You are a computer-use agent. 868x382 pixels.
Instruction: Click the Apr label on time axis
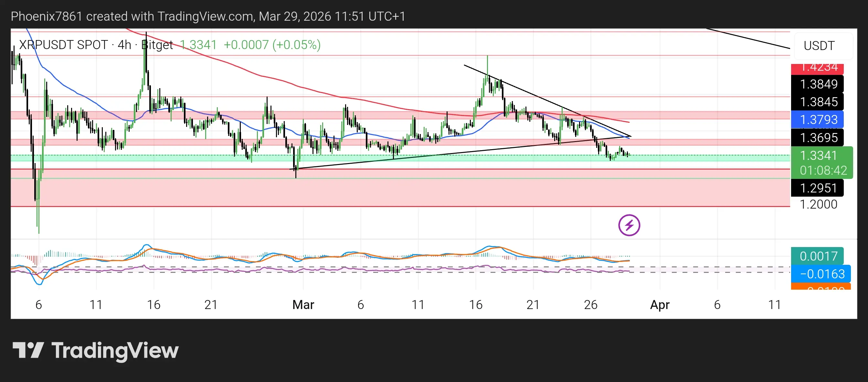(x=660, y=305)
